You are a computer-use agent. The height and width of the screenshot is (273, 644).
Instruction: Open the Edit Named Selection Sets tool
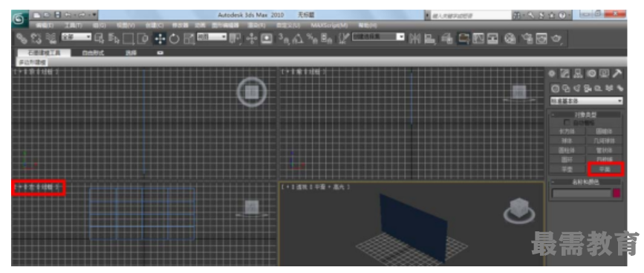point(345,39)
